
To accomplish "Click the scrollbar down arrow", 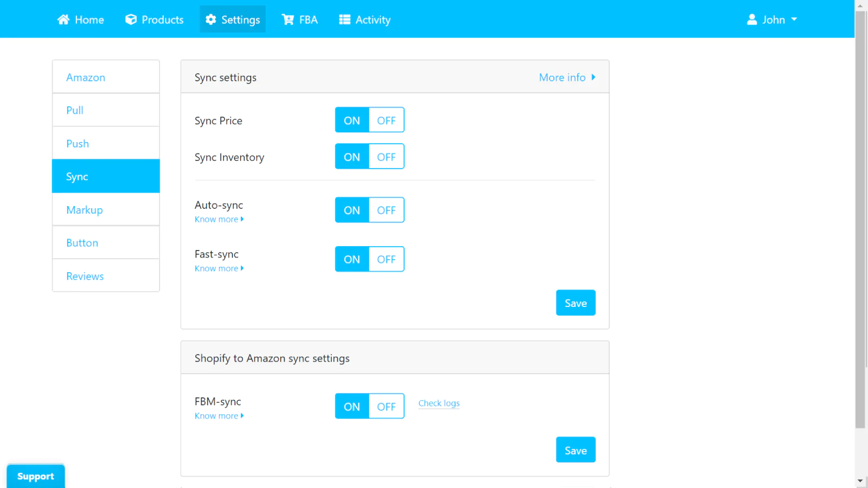I will (860, 481).
